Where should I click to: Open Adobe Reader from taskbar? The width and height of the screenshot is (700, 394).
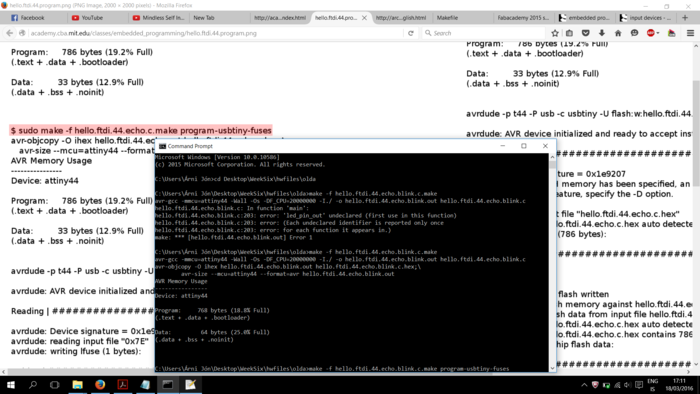click(123, 385)
